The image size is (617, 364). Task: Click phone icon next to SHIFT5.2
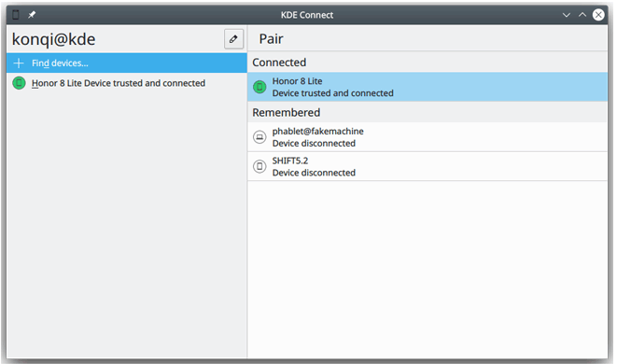coord(259,166)
